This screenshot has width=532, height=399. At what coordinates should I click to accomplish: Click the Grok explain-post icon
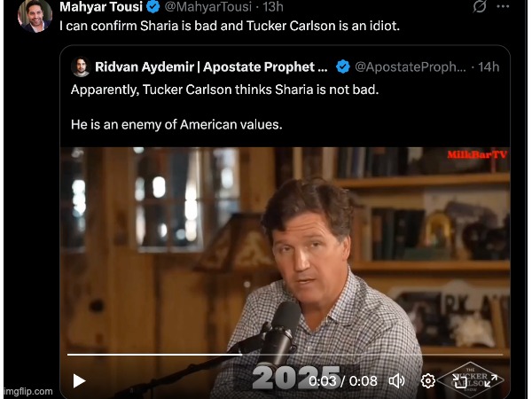click(480, 6)
